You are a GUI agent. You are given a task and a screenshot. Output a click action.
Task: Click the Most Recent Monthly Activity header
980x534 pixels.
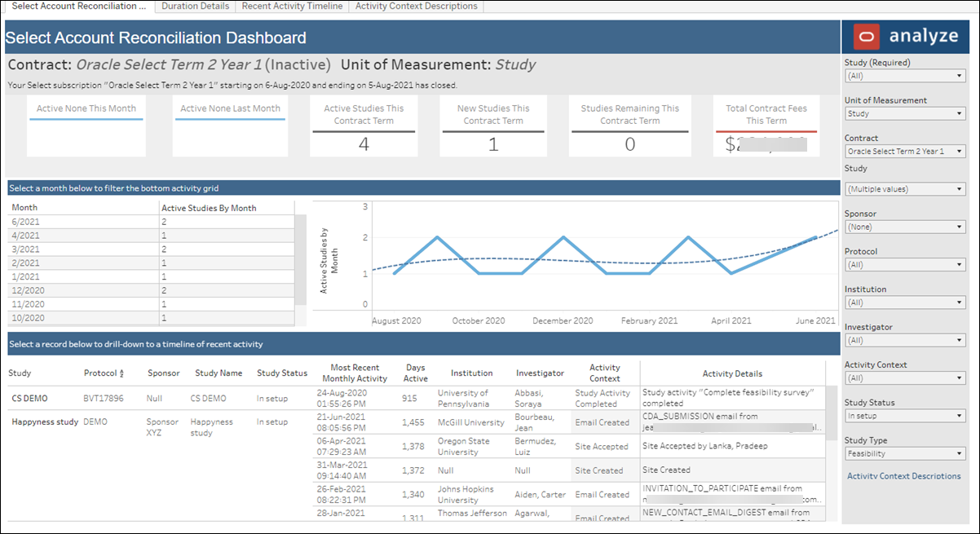pos(355,373)
